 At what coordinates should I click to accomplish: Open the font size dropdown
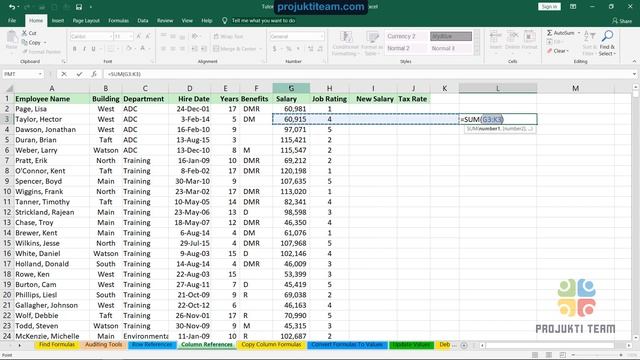click(x=131, y=36)
